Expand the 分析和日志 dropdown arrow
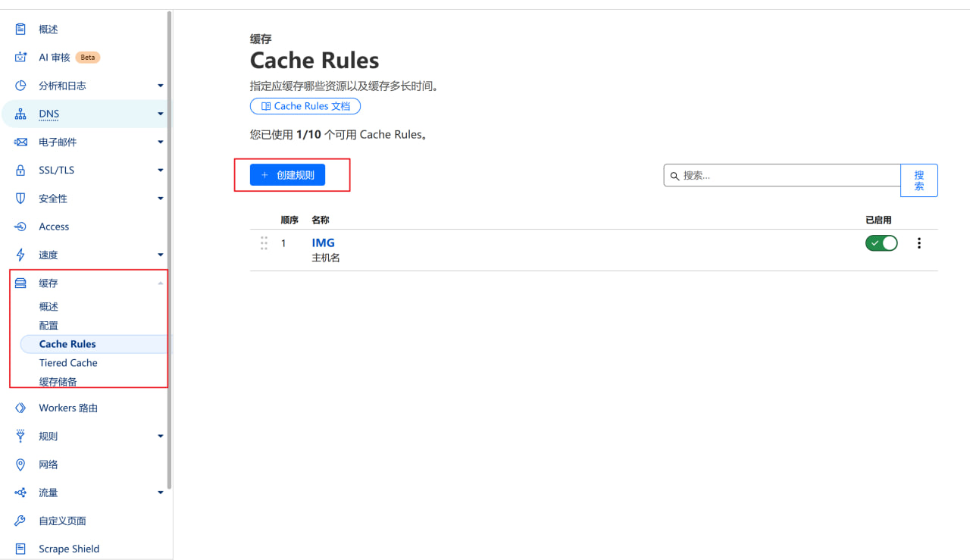970x560 pixels. [161, 86]
